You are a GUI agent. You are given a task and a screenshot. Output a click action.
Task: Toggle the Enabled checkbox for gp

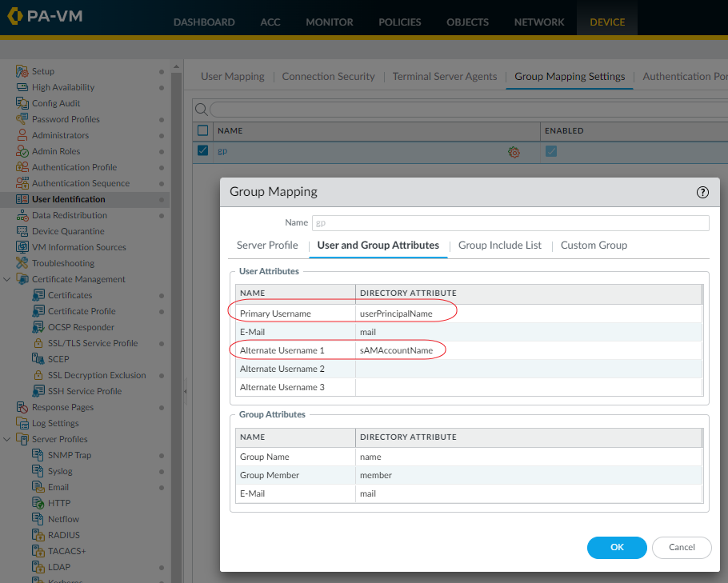pyautogui.click(x=551, y=151)
